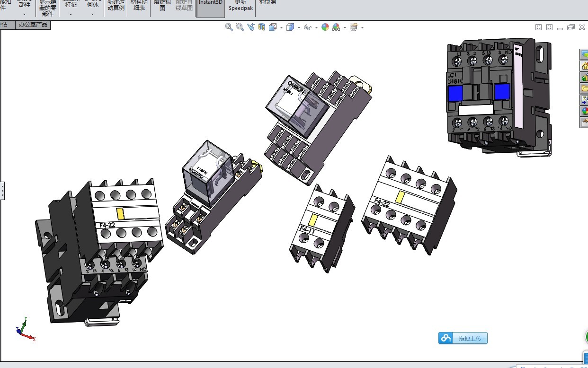Screen dimensions: 588x368
Task: Open the Custom Properties task pane tab
Action: point(584,123)
